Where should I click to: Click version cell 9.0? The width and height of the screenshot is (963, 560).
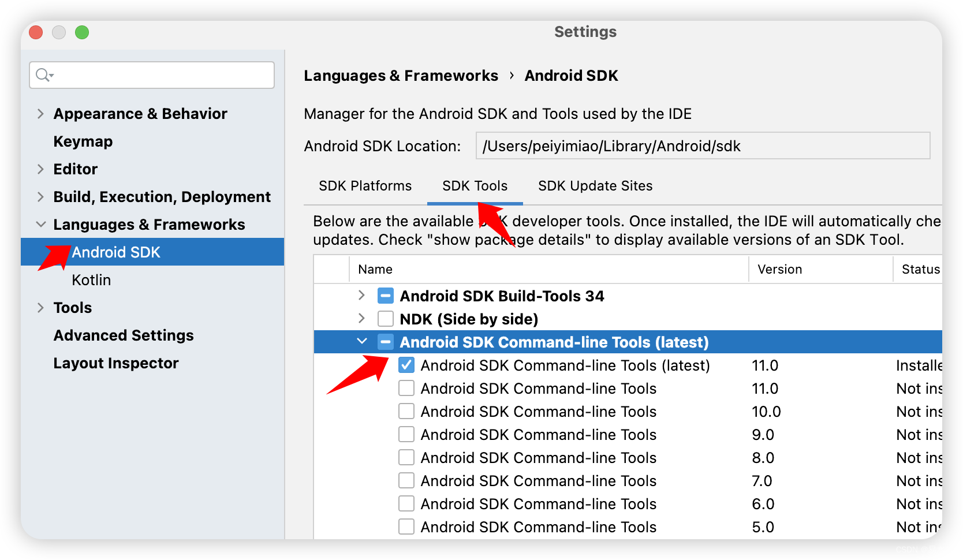point(763,435)
